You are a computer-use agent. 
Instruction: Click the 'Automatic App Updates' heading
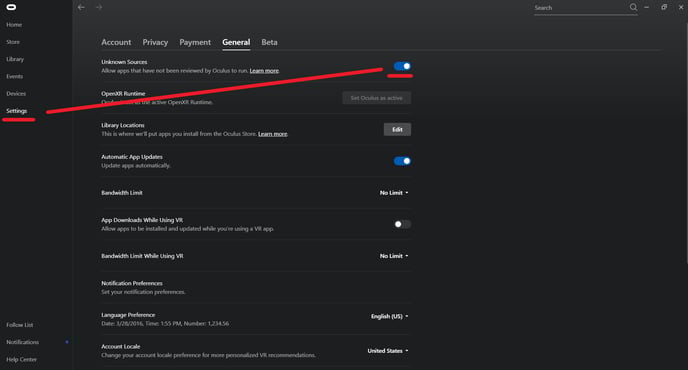[x=132, y=157]
